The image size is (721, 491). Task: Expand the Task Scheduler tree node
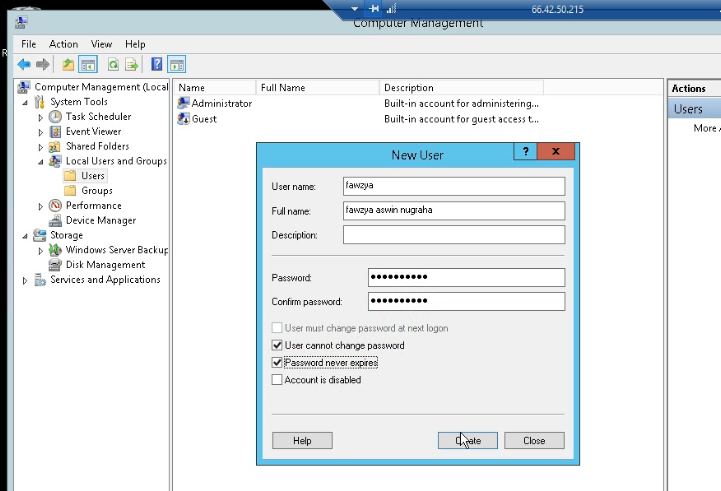pos(41,117)
